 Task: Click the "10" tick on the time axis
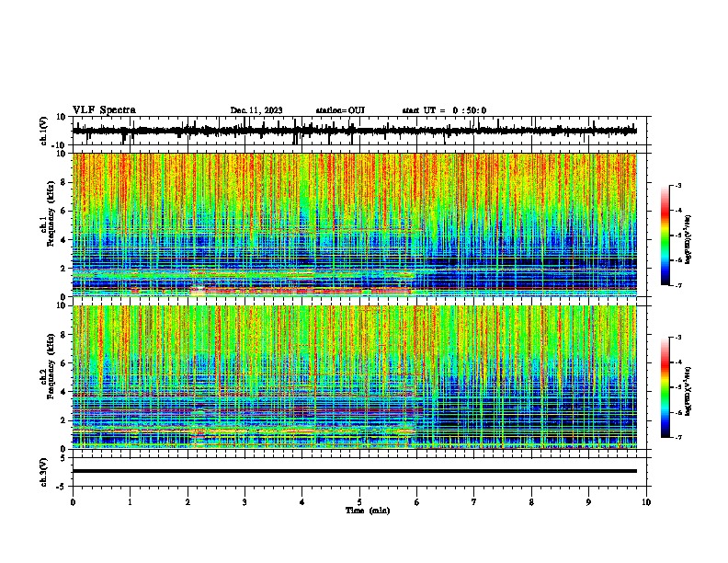click(x=646, y=501)
